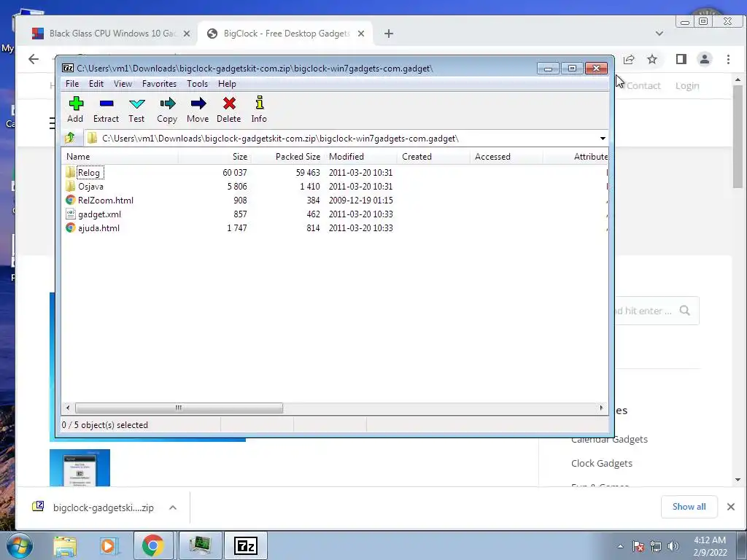Click the gadget thumbnail image on webpage

pyautogui.click(x=80, y=467)
